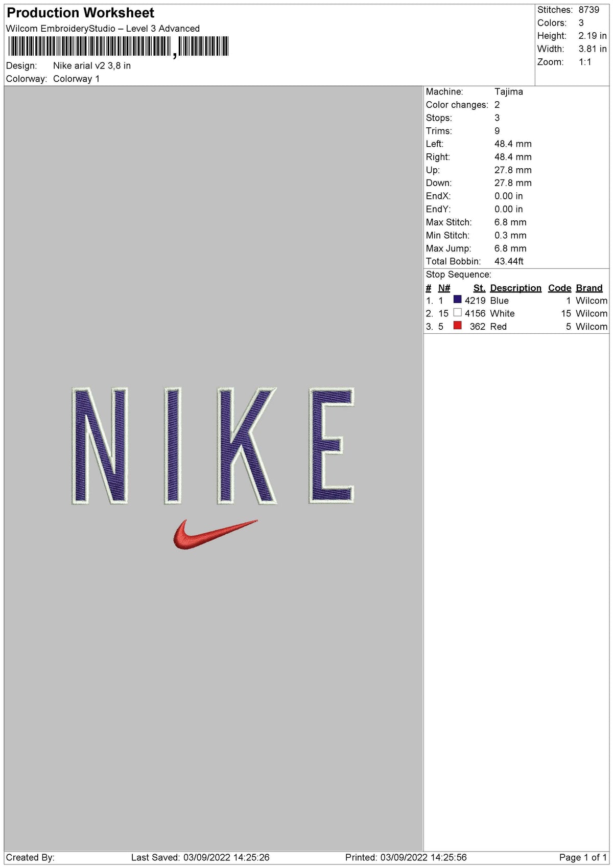Click the 'St.' column header

[479, 288]
